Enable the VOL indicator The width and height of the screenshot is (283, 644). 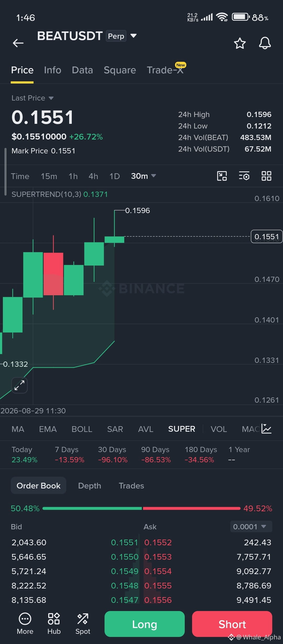219,429
